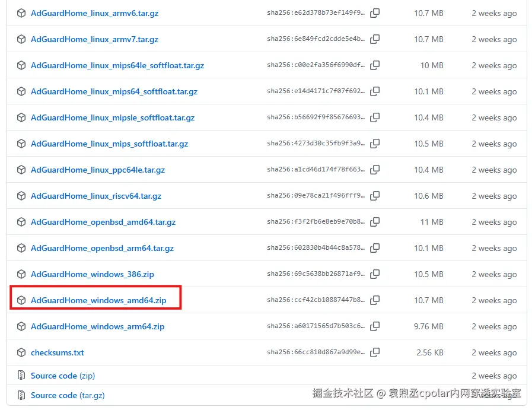Screen dimensions: 532x410
Task: Click package icon beside AdGuardHome_linux_riscv64.tar.gz
Action: pyautogui.click(x=21, y=196)
